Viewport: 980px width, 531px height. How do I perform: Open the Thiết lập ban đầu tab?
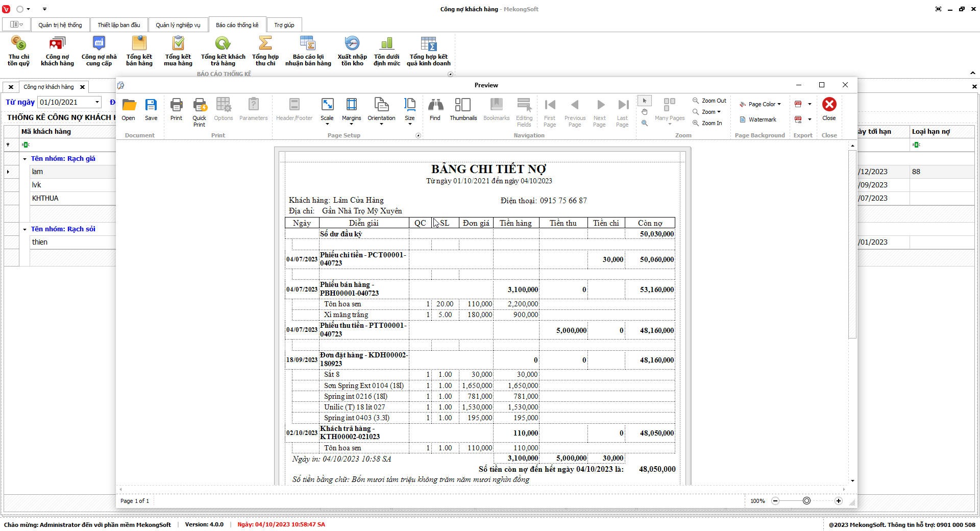119,25
